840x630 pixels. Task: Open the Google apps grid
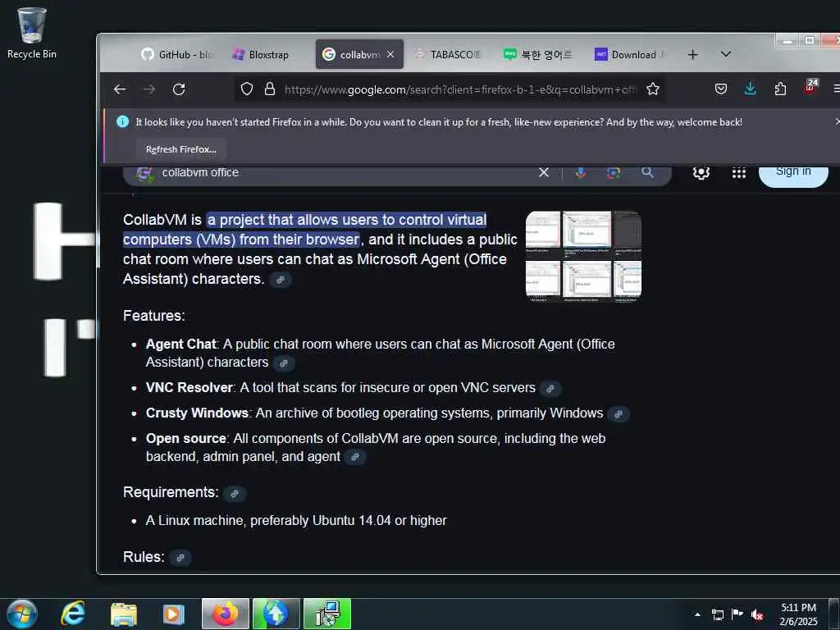[x=739, y=172]
